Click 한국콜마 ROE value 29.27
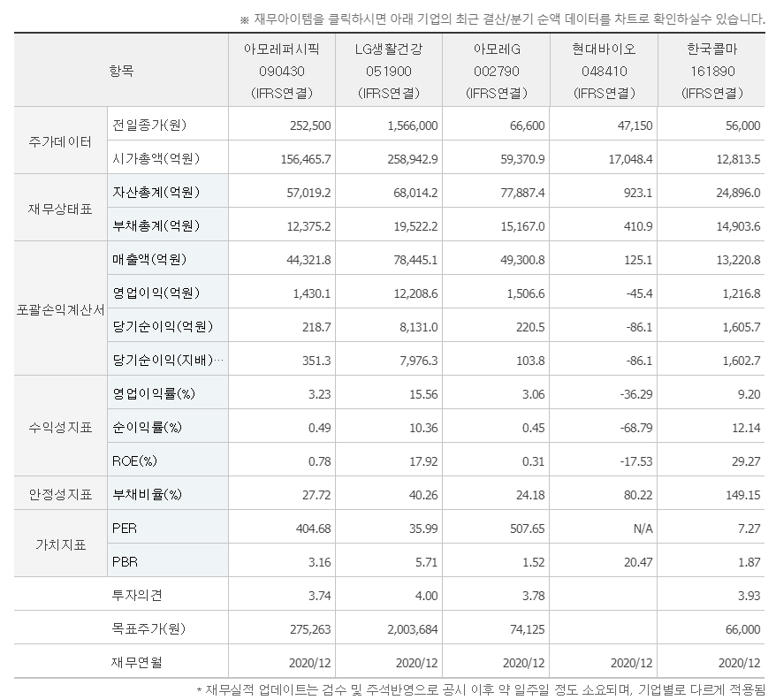Image resolution: width=776 pixels, height=700 pixels. 746,462
